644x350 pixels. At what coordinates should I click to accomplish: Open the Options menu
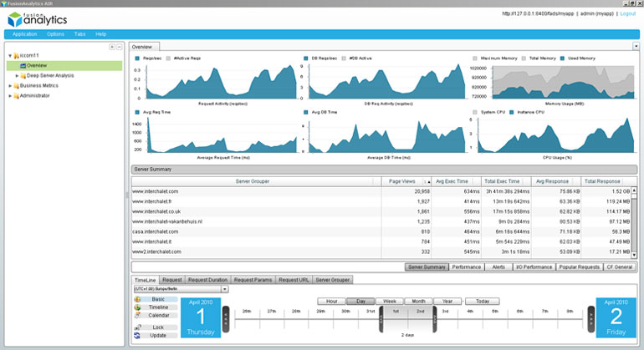[55, 34]
